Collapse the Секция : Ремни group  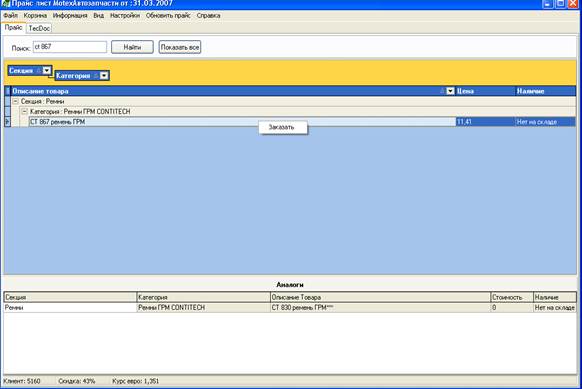click(x=16, y=101)
